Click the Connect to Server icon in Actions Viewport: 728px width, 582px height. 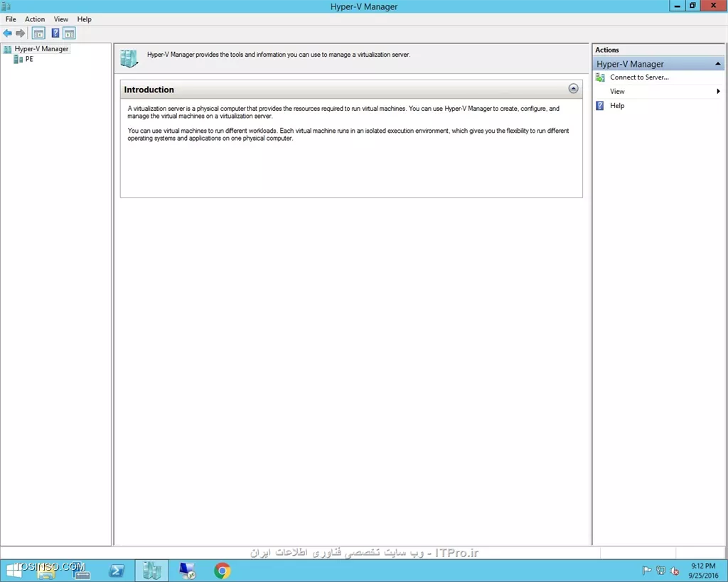600,77
